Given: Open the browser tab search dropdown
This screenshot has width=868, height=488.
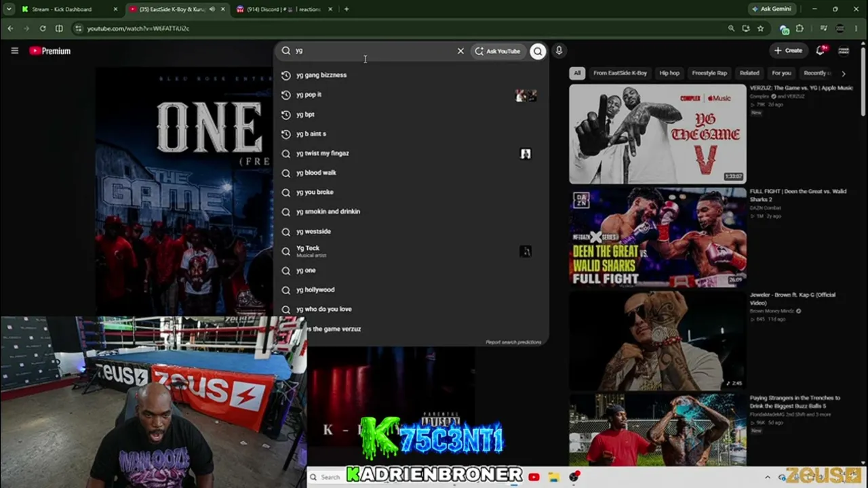Looking at the screenshot, I should [8, 9].
